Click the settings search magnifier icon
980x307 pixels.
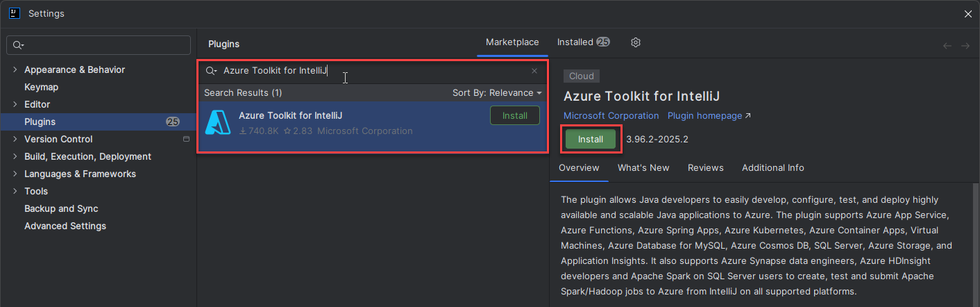[x=18, y=45]
